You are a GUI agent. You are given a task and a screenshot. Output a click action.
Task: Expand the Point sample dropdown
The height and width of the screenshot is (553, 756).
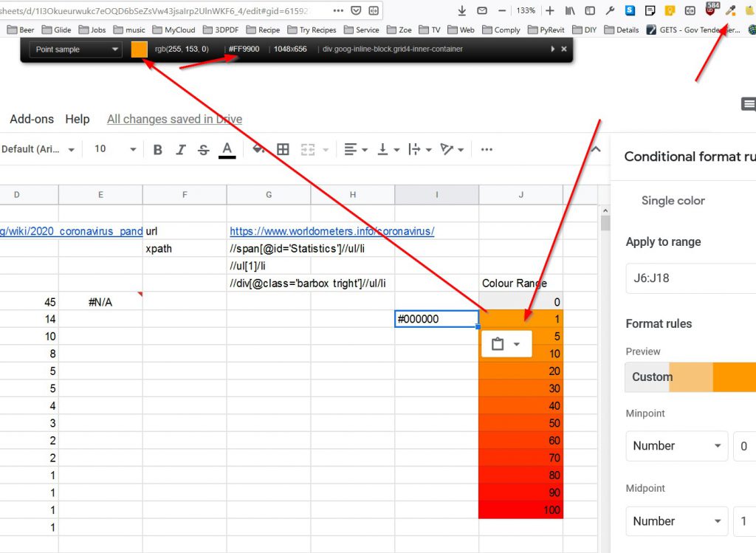pyautogui.click(x=76, y=49)
